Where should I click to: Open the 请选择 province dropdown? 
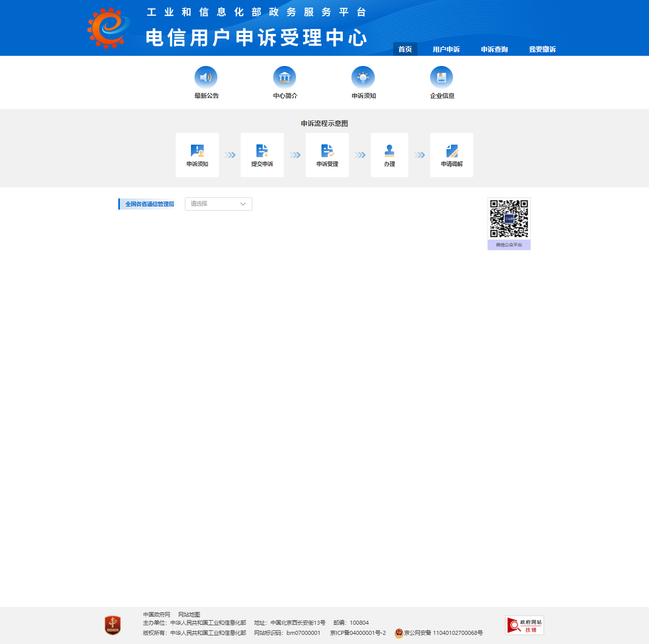pos(218,204)
